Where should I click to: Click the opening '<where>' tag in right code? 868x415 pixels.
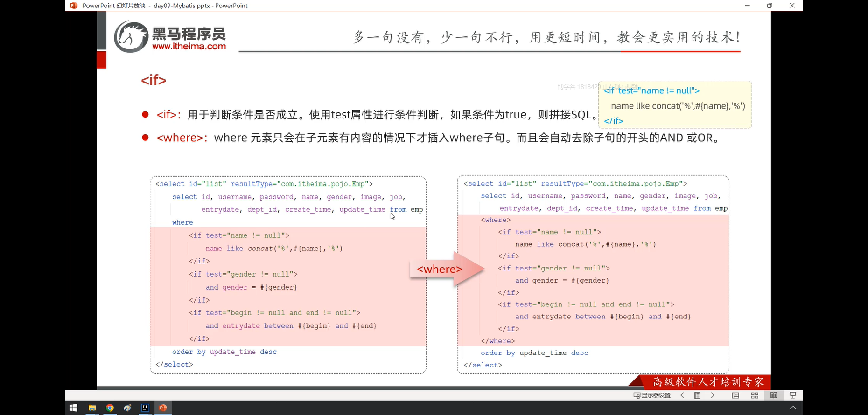(x=496, y=220)
